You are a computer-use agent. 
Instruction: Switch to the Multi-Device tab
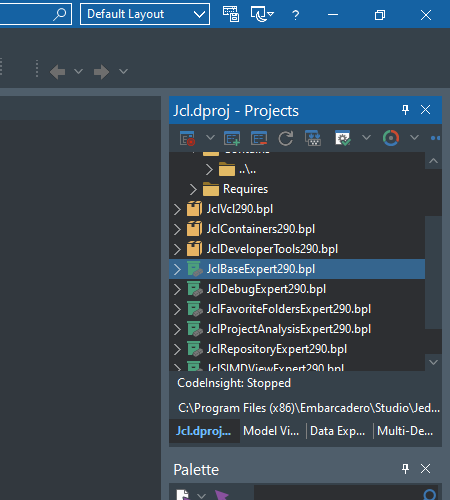coord(405,431)
